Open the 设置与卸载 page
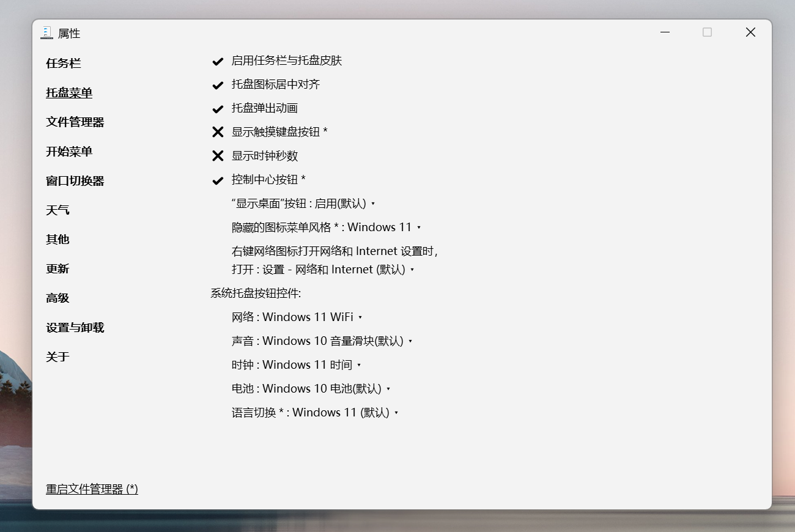This screenshot has width=795, height=532. point(75,328)
